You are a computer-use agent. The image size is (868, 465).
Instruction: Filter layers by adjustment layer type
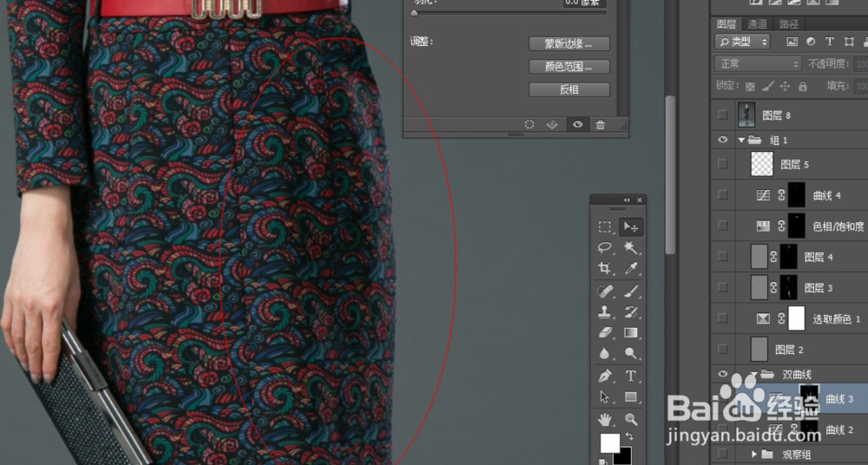[x=811, y=42]
